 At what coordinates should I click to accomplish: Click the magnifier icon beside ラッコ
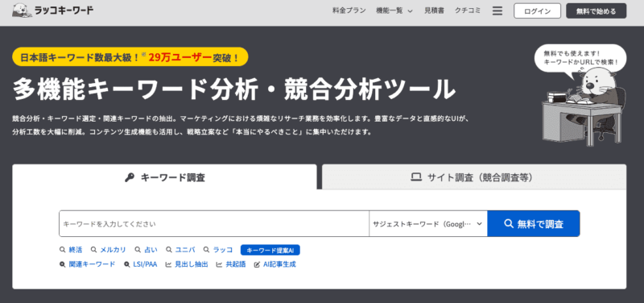coord(207,250)
